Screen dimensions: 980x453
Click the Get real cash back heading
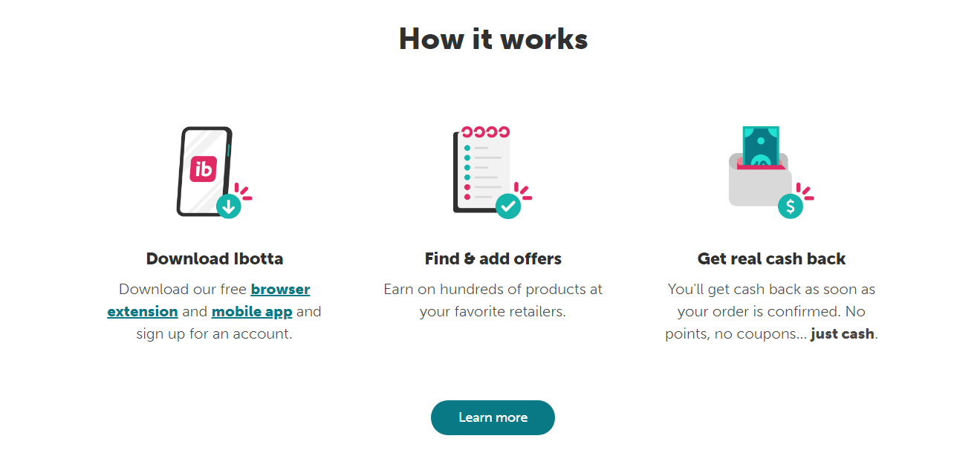coord(771,258)
